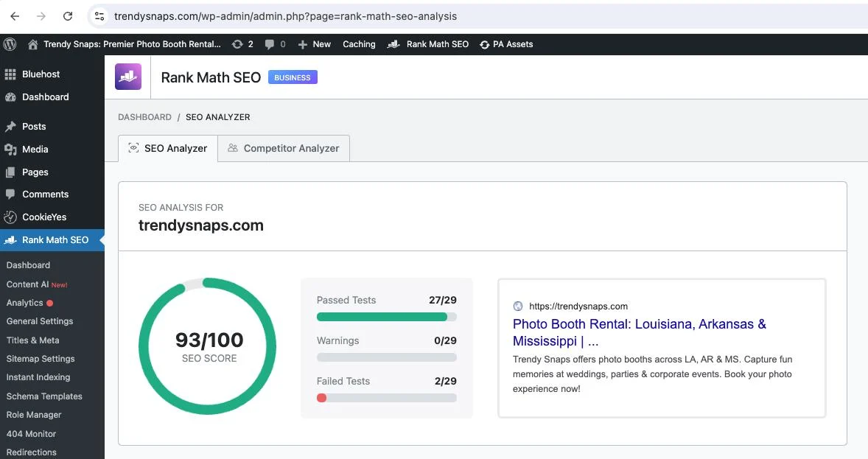The width and height of the screenshot is (868, 459).
Task: Open the pending updates icon
Action: pyautogui.click(x=237, y=44)
